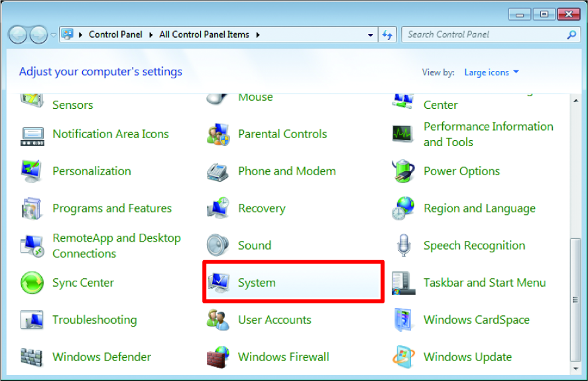Click the refresh button beside the address bar

point(388,35)
